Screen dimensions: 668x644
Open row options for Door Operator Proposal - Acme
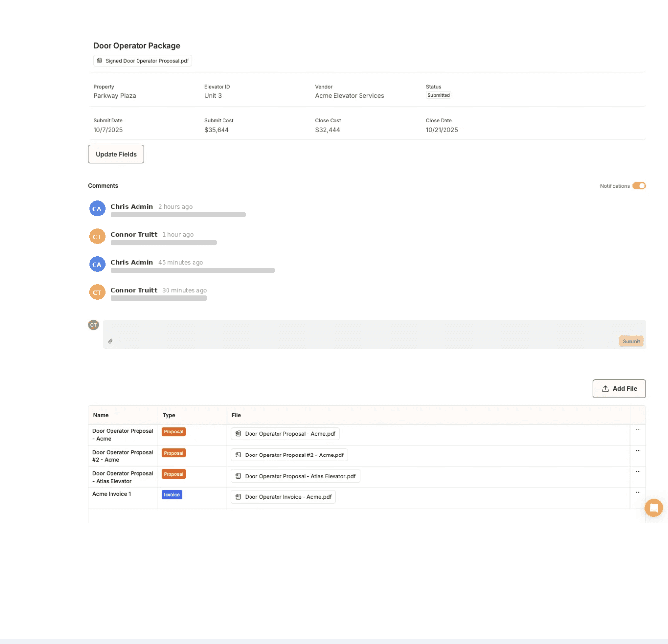[x=638, y=429]
